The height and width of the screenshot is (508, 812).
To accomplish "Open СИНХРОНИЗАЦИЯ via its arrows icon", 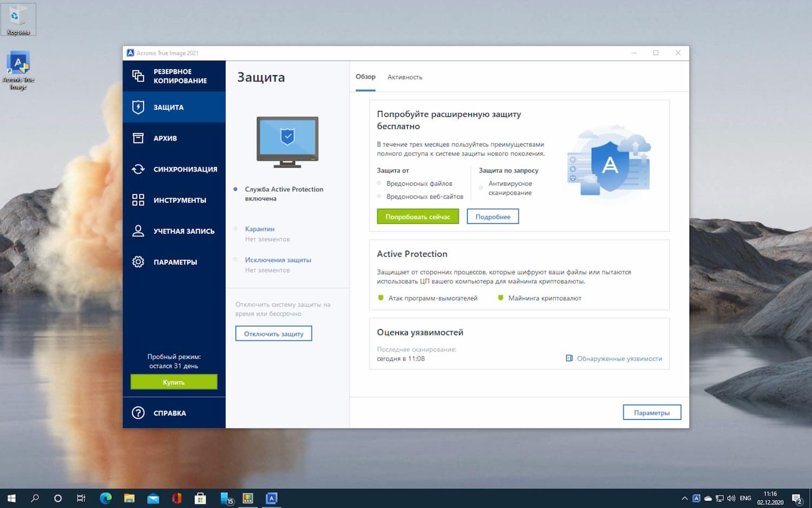I will (138, 169).
